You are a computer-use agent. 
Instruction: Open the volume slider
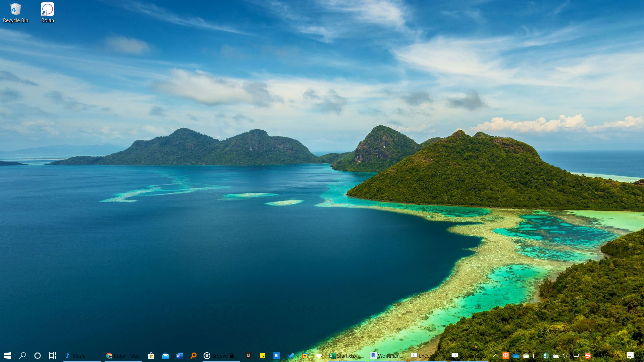[x=566, y=356]
